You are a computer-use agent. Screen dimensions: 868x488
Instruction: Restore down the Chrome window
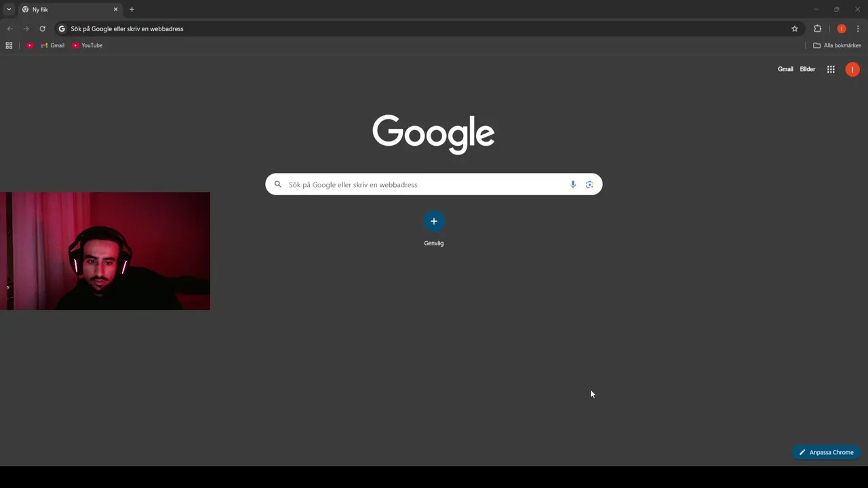(836, 9)
